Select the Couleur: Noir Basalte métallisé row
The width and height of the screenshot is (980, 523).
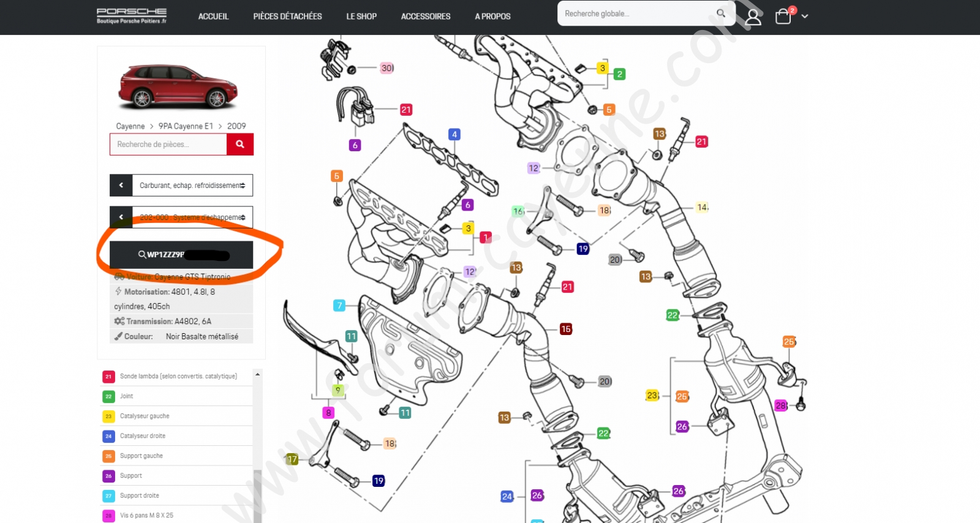(181, 336)
